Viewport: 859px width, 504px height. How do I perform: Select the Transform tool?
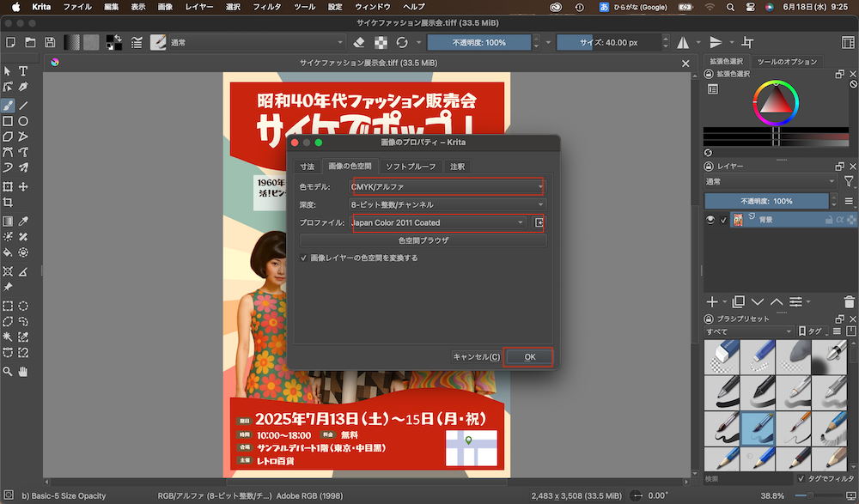click(8, 187)
